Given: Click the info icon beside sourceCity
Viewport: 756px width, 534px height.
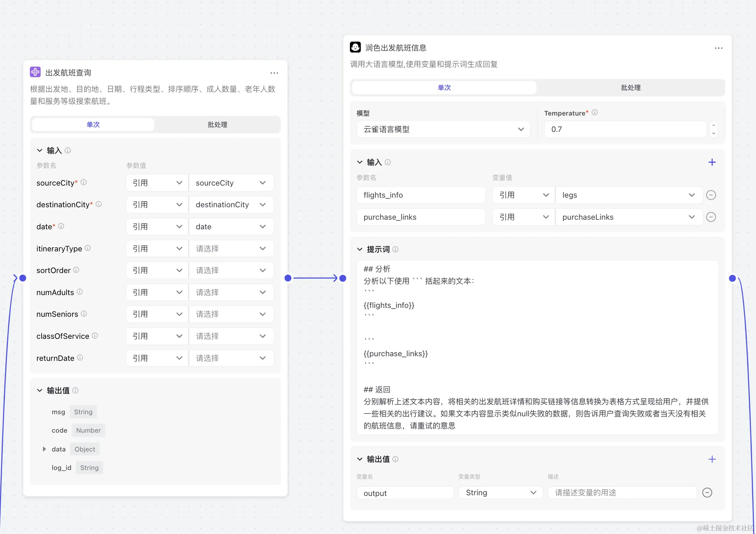Looking at the screenshot, I should coord(84,182).
